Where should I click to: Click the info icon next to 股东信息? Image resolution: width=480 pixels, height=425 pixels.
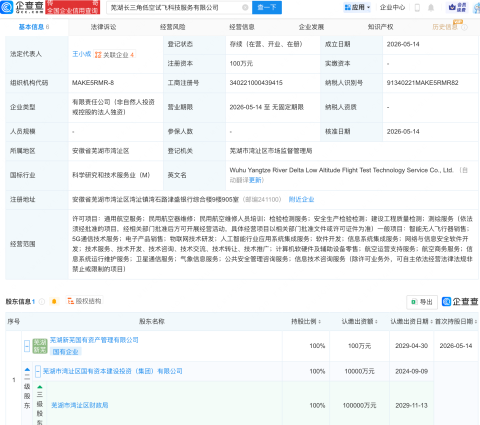click(42, 302)
